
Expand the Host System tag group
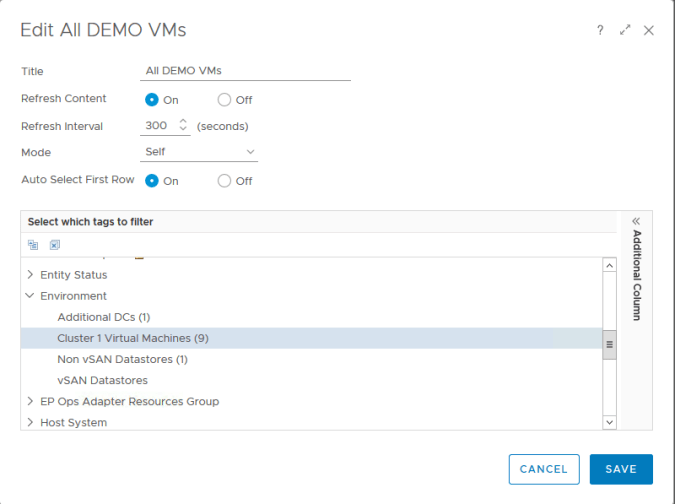pos(30,423)
